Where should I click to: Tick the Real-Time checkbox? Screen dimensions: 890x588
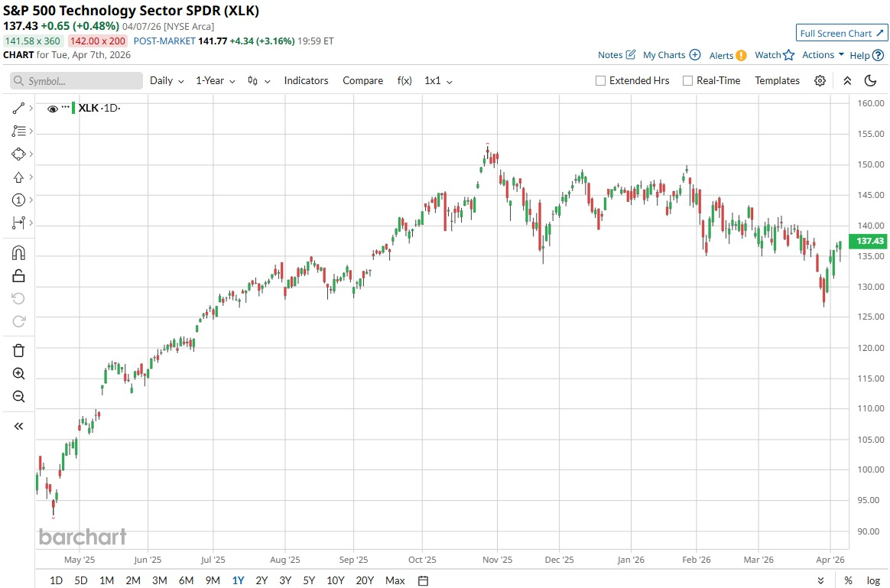pos(687,81)
